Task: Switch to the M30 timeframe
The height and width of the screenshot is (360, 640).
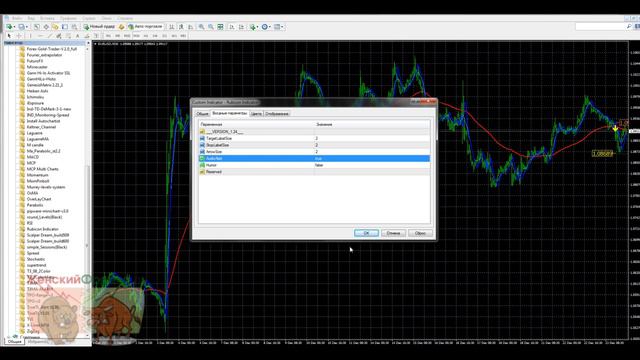Action: (x=136, y=36)
